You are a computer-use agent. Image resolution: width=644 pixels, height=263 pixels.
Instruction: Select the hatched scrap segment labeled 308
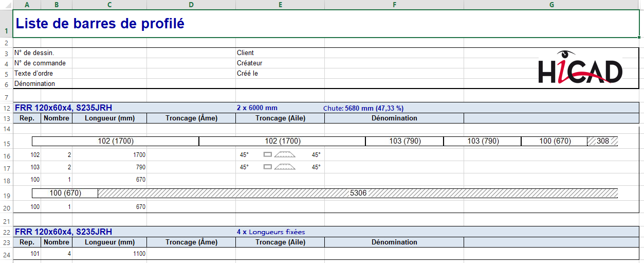[602, 141]
